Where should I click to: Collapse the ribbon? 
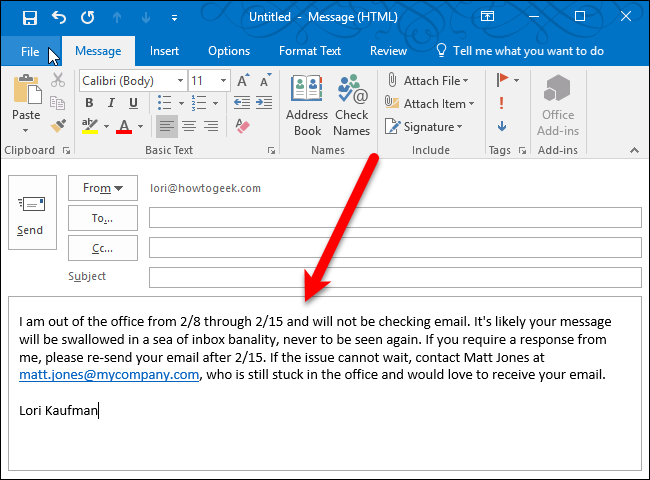(x=634, y=150)
